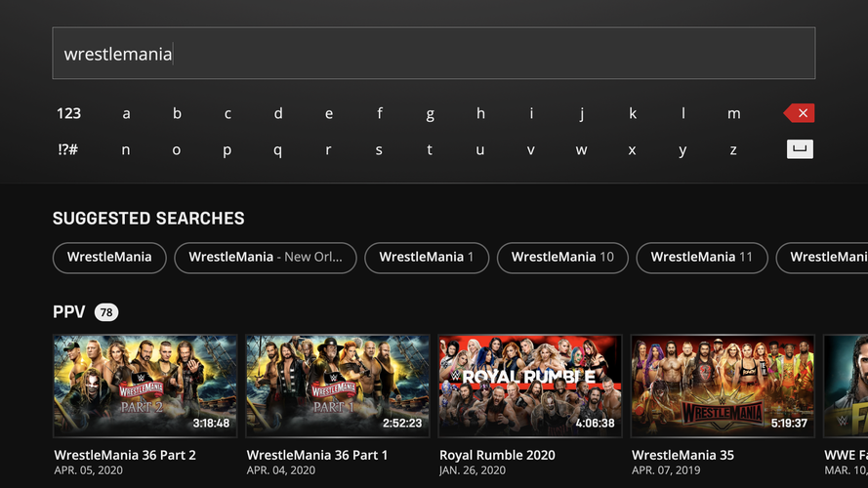
Task: Open Royal Rumble 2020 thumbnail
Action: 530,386
